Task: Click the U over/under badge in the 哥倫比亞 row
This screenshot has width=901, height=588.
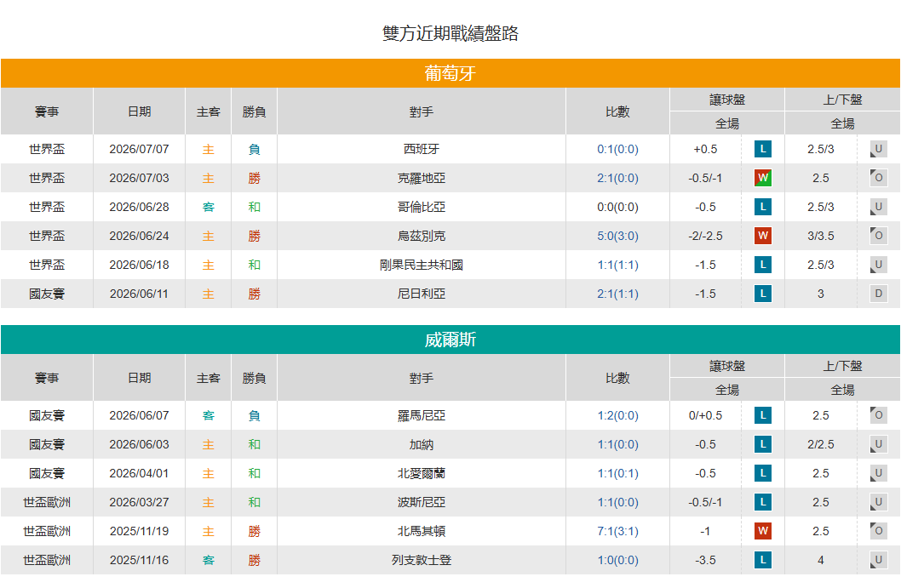Action: [x=878, y=207]
